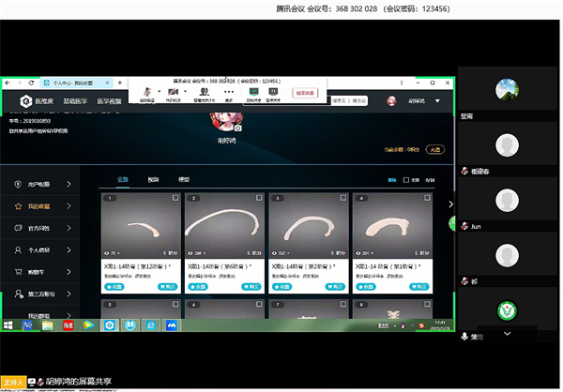563x392 pixels.
Task: Click the red app icon on taskbar
Action: pos(68,325)
